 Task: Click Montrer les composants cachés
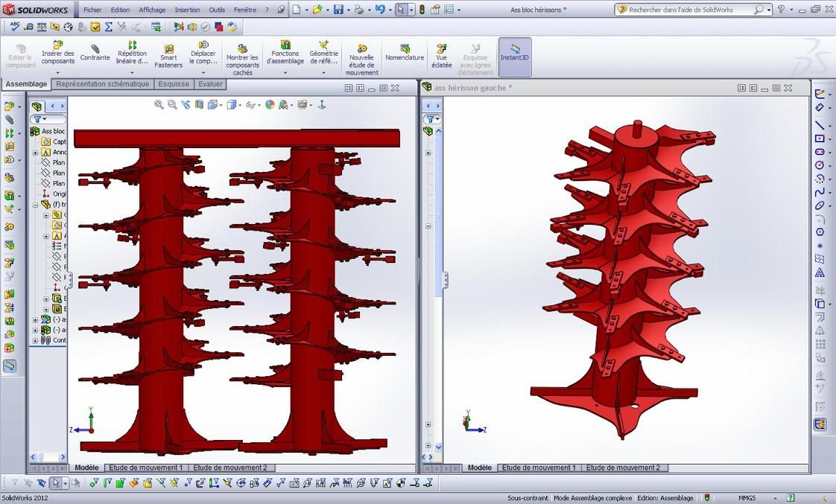(242, 60)
